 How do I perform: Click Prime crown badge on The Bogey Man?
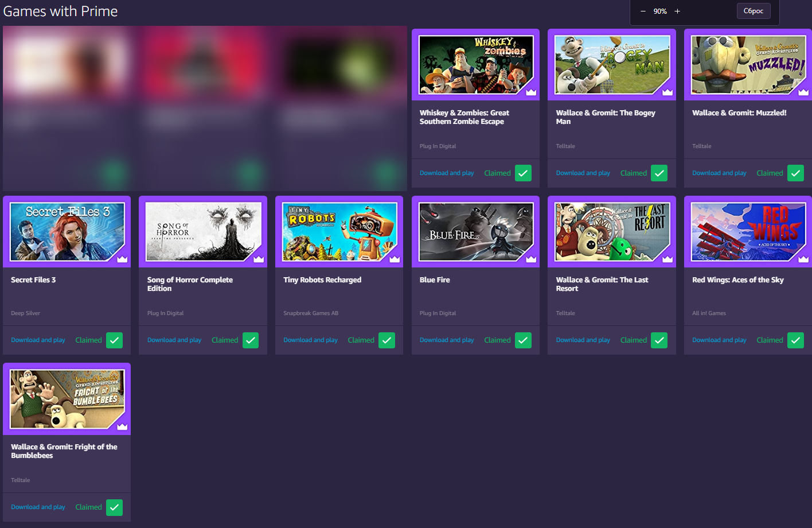click(667, 92)
